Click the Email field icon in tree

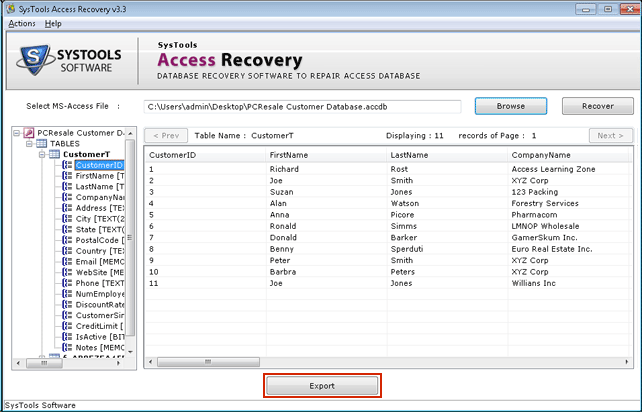point(67,262)
